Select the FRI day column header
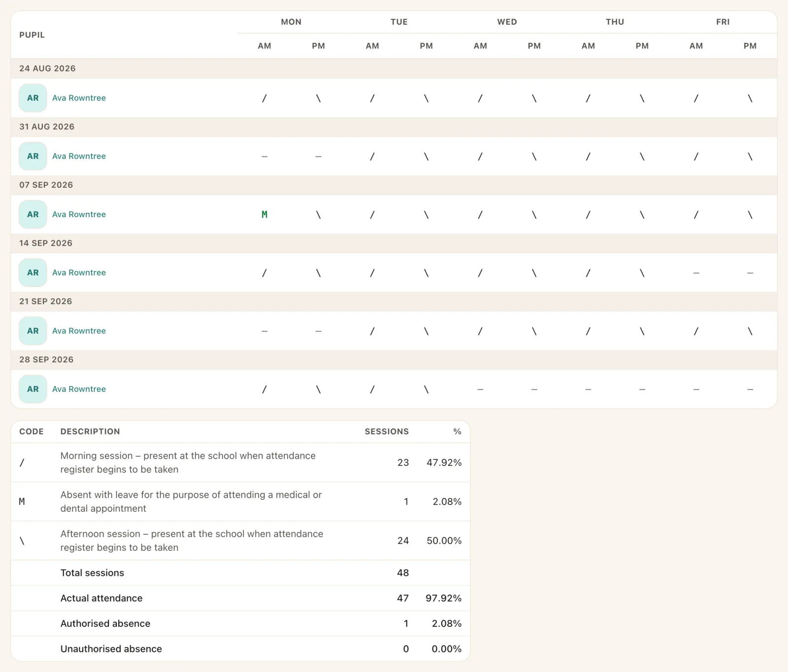The height and width of the screenshot is (672, 788). pyautogui.click(x=723, y=22)
